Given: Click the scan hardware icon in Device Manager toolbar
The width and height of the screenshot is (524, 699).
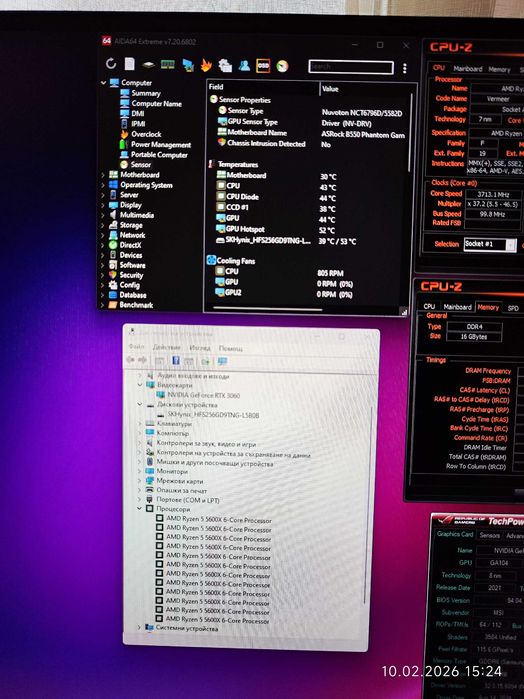Looking at the screenshot, I should click(x=206, y=362).
